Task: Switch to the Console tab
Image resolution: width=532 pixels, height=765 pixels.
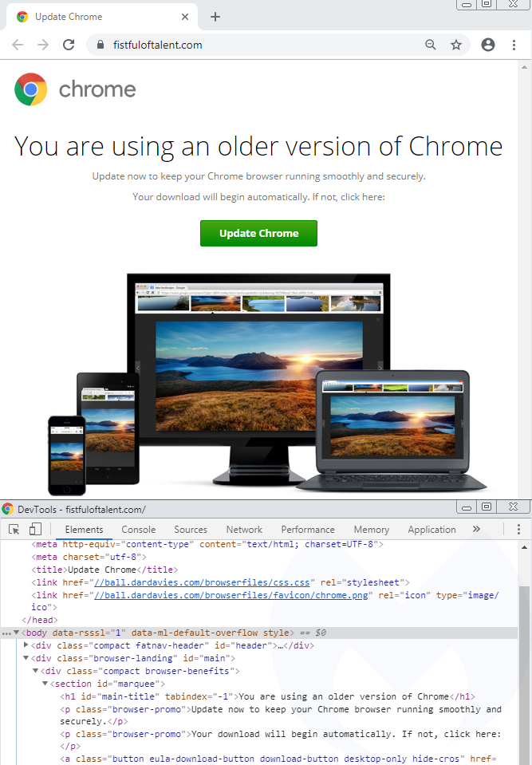Action: (139, 530)
